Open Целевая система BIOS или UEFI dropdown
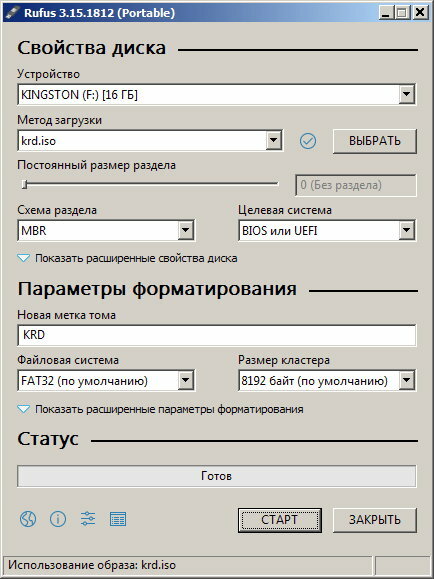The height and width of the screenshot is (579, 434). point(327,231)
